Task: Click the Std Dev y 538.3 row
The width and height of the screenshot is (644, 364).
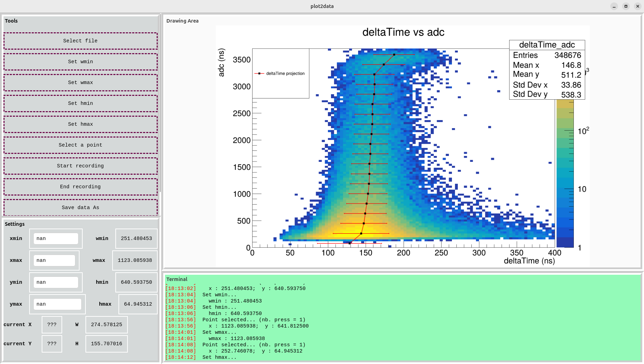Action: tap(547, 94)
